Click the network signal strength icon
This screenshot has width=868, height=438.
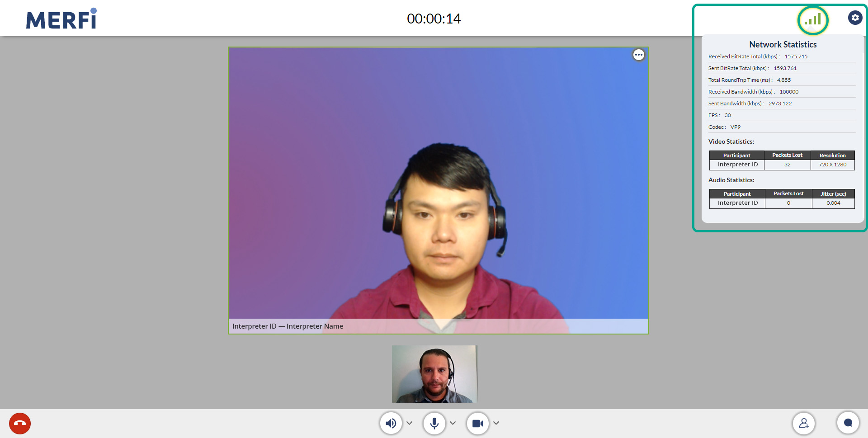coord(813,20)
